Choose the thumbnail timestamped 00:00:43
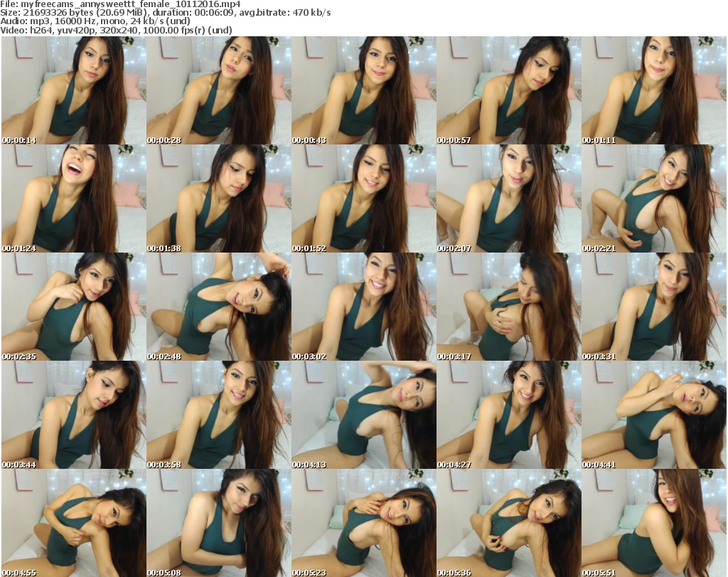 363,90
